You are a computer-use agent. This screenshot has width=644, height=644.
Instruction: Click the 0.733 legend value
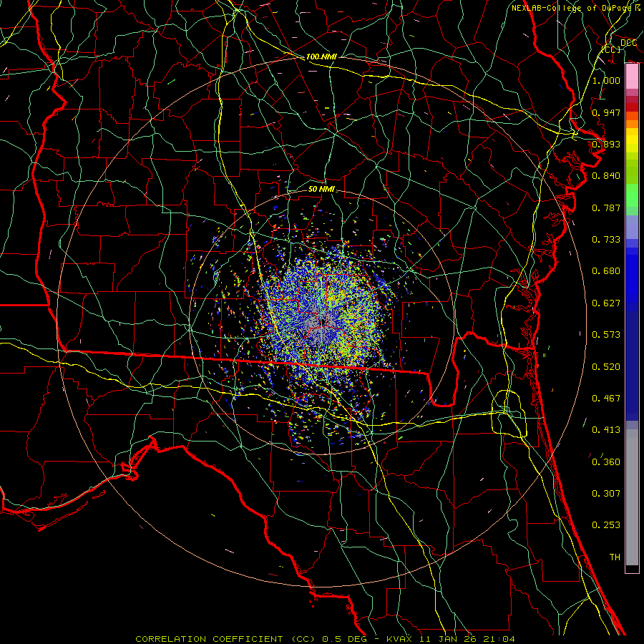pyautogui.click(x=606, y=240)
